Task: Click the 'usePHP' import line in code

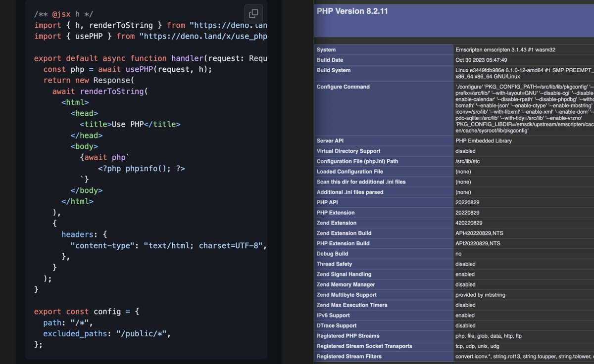Action: click(151, 36)
